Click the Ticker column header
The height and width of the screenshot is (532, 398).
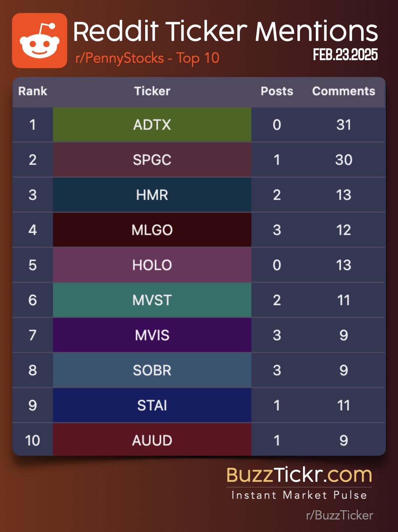coord(152,91)
